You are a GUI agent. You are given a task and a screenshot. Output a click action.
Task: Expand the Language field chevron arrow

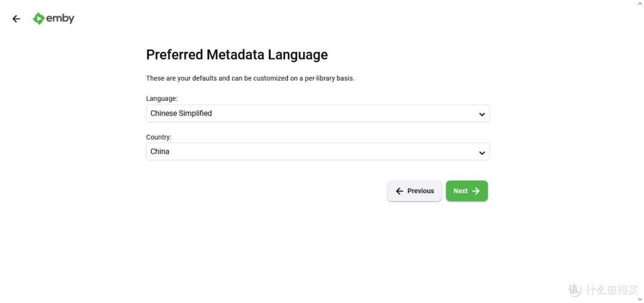pos(482,114)
